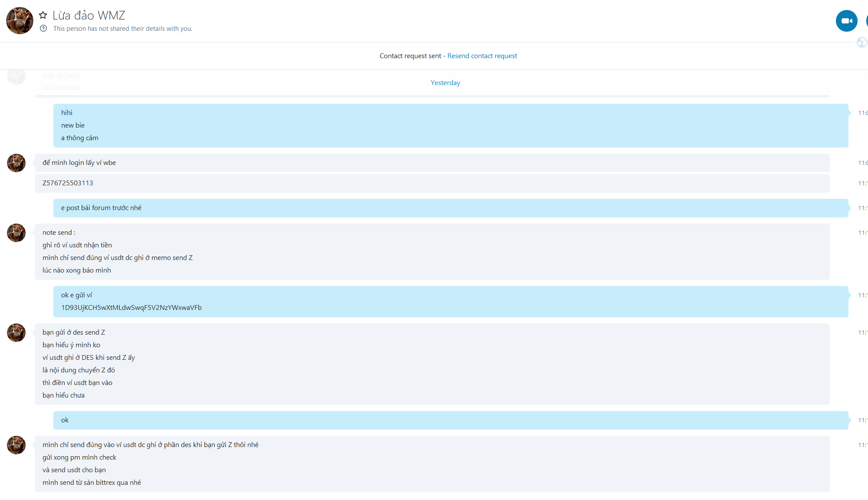Click the blue 'ok' message bubble

[65, 420]
